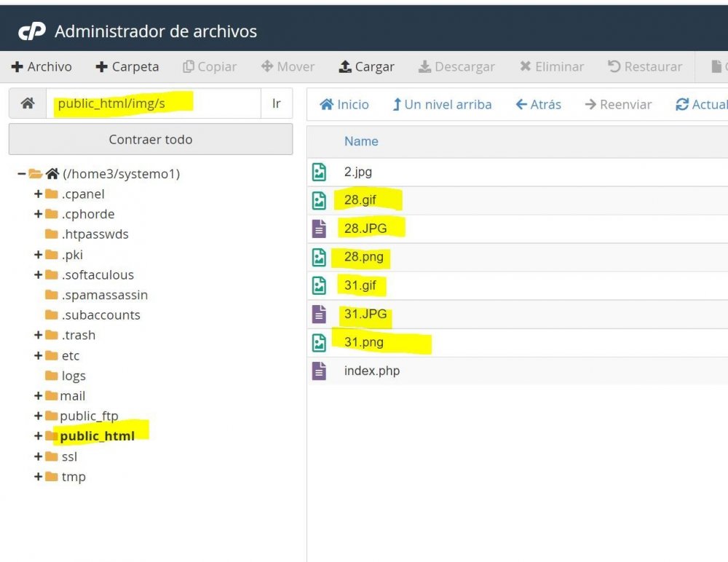This screenshot has width=728, height=562.
Task: Expand the mail folder
Action: tap(38, 396)
